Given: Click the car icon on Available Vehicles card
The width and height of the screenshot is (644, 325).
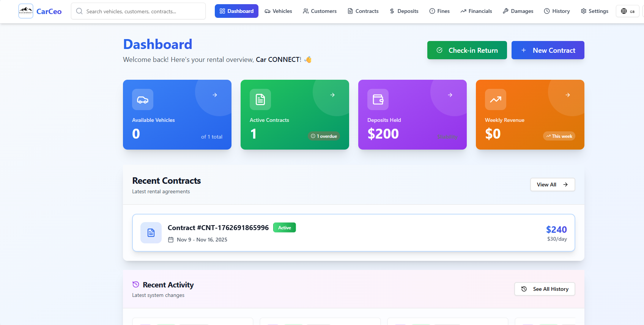Looking at the screenshot, I should pos(143,99).
